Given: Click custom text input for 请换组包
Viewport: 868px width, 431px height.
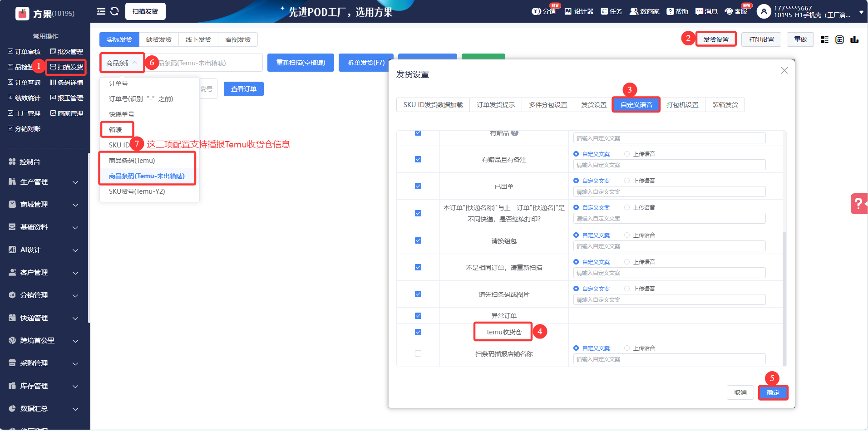Looking at the screenshot, I should pos(669,246).
